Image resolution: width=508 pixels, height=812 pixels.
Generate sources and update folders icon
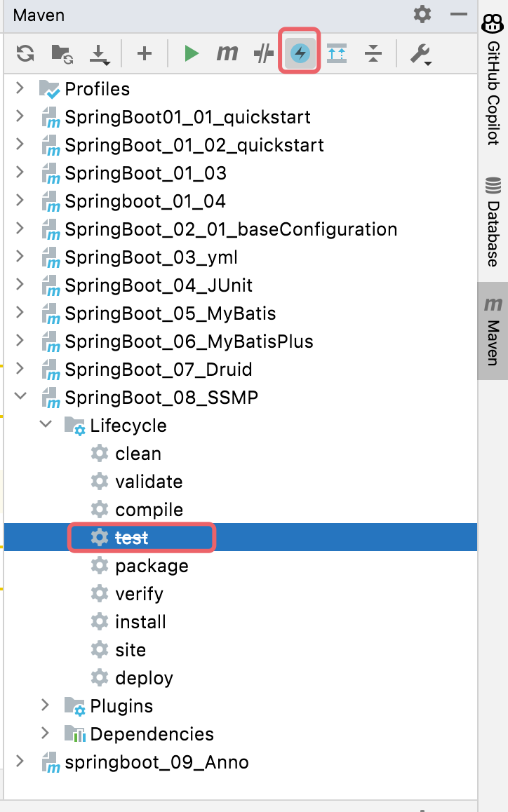pyautogui.click(x=62, y=53)
